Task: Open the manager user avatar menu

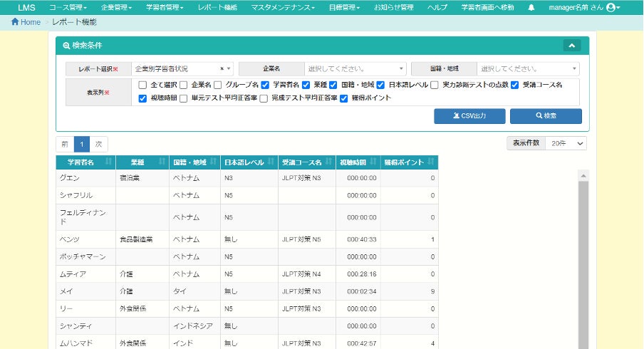Action: [612, 7]
